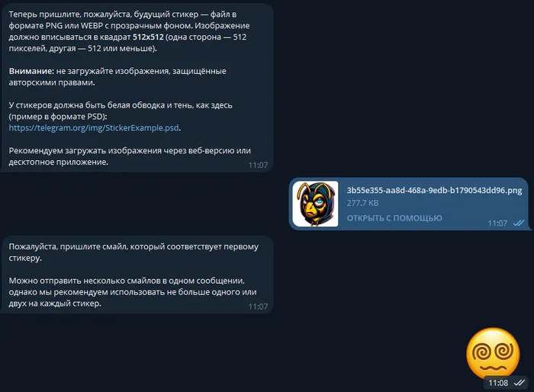Click the 'Рекомендуем загружать изображения' paragraph

(x=130, y=156)
